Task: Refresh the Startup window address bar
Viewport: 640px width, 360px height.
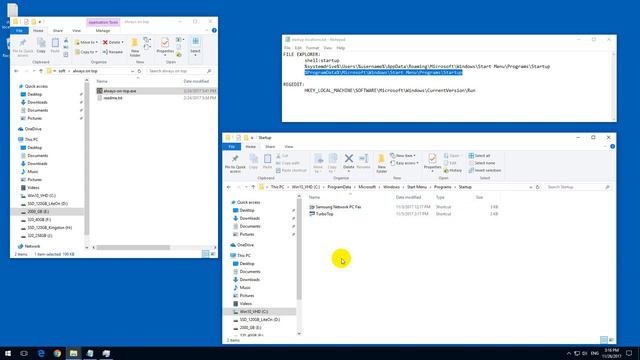Action: (x=538, y=187)
